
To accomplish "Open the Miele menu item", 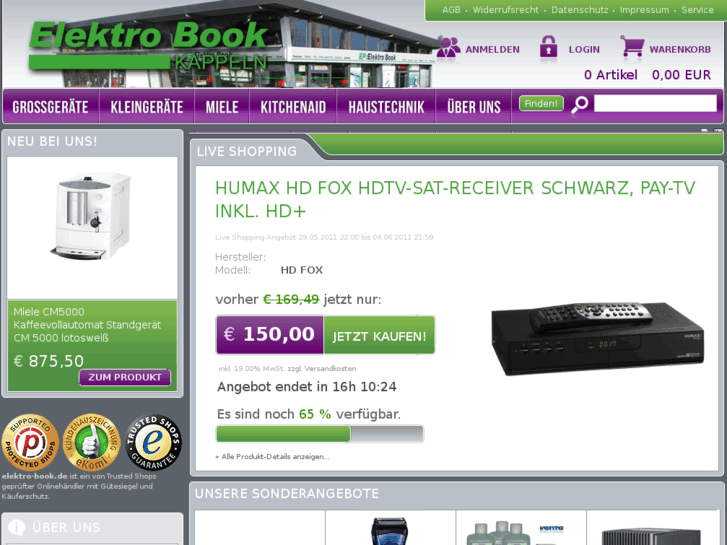I will click(x=222, y=107).
